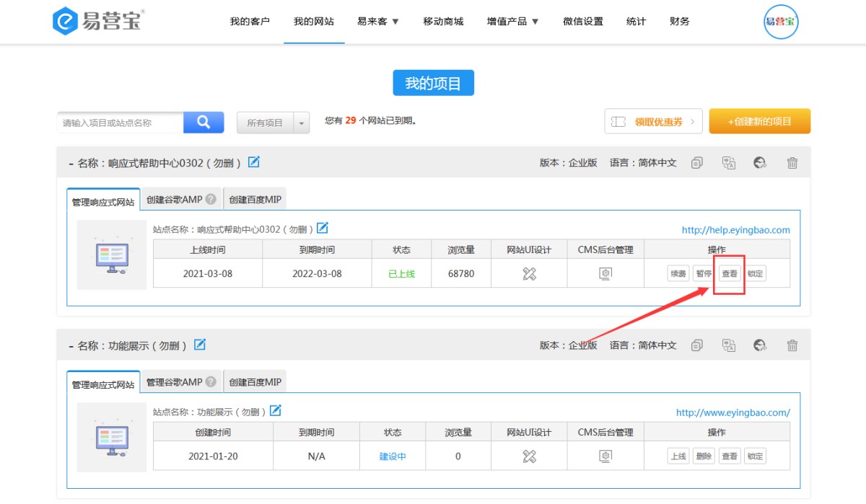Open 网站UI设计 for 功能展示 site

pos(529,456)
